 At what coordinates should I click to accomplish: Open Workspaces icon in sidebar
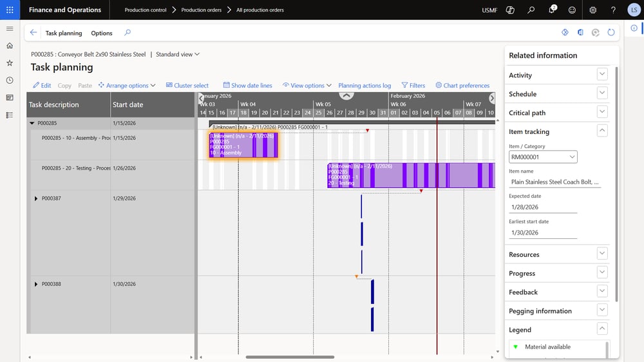(10, 98)
